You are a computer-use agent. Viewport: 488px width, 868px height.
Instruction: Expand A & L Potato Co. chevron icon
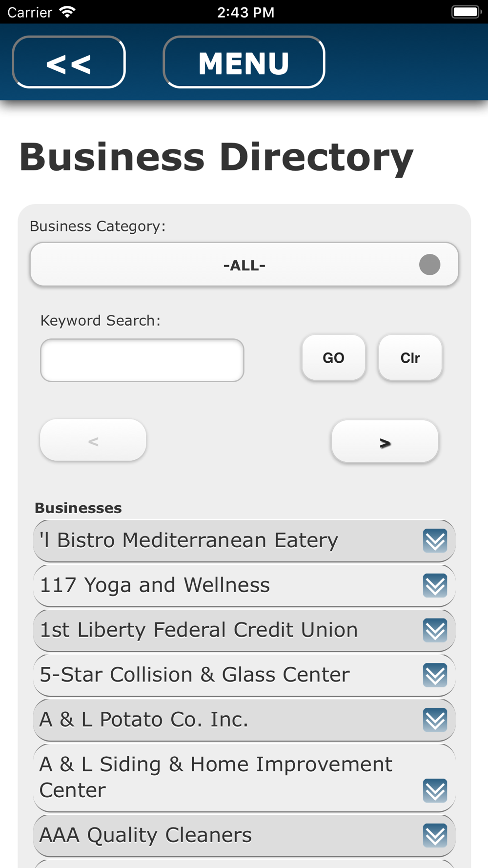pos(435,720)
